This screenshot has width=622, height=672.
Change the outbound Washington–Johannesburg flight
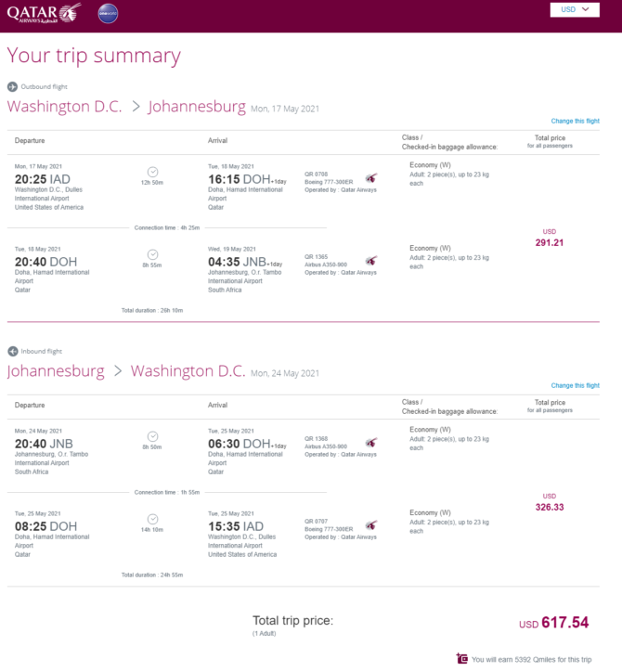click(575, 121)
